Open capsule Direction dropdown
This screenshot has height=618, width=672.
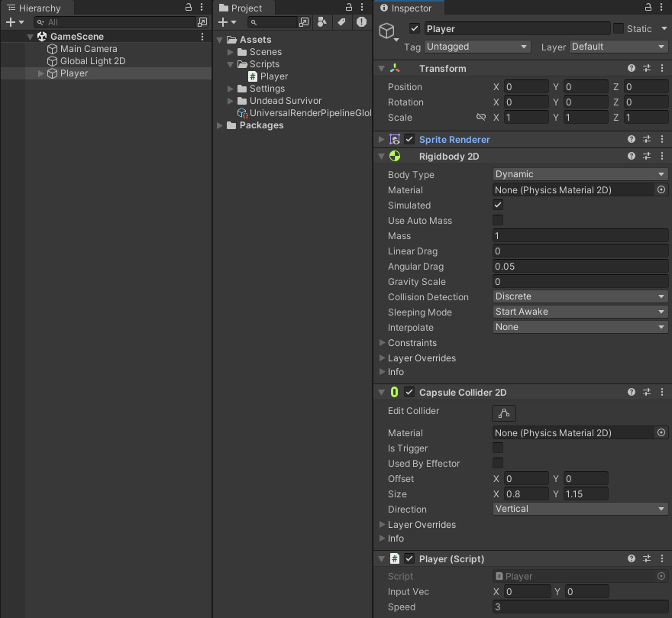[x=580, y=509]
